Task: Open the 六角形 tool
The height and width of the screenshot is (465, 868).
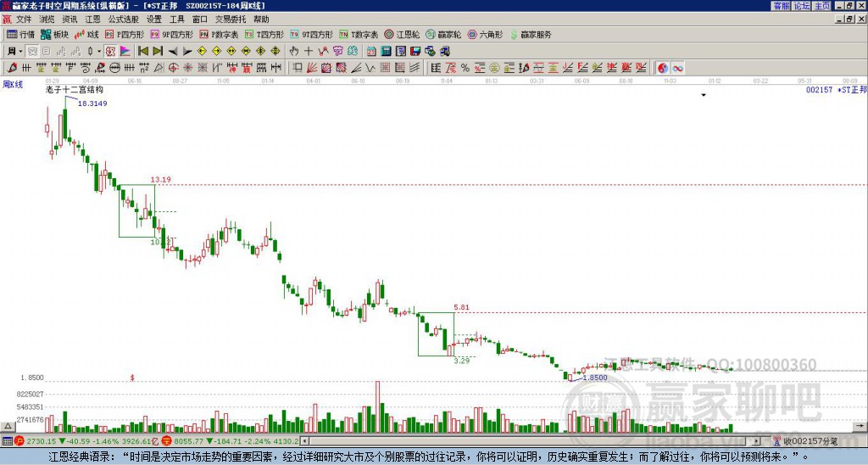Action: (x=485, y=34)
